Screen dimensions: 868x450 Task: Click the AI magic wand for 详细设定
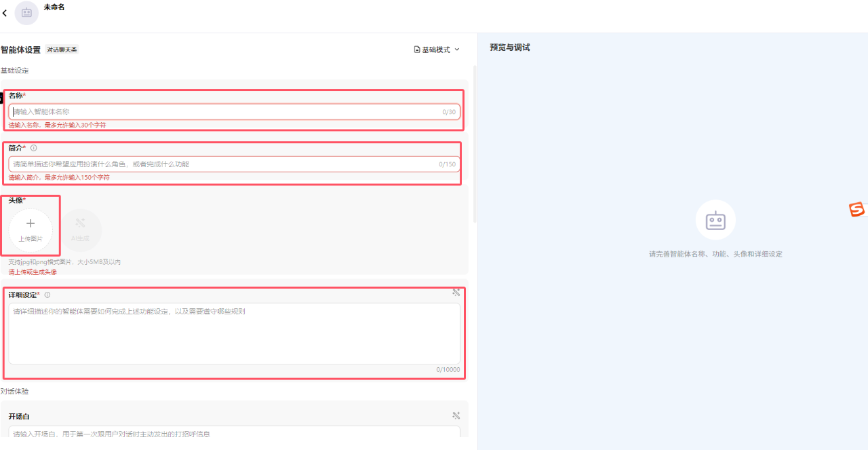[x=456, y=293]
